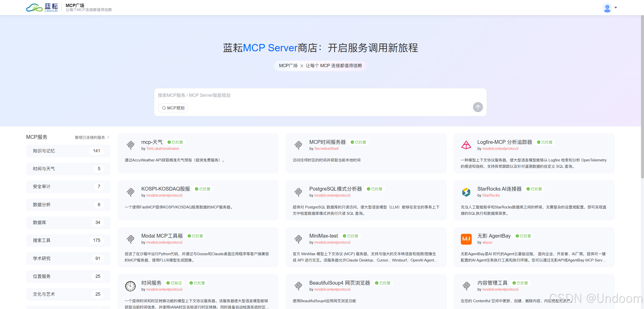Click the orange 无影 AgentBay icon
The height and width of the screenshot is (309, 644).
[466, 239]
